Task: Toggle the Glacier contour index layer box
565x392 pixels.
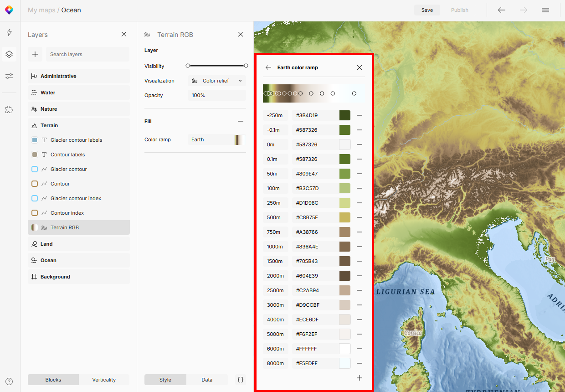Action: coord(35,198)
